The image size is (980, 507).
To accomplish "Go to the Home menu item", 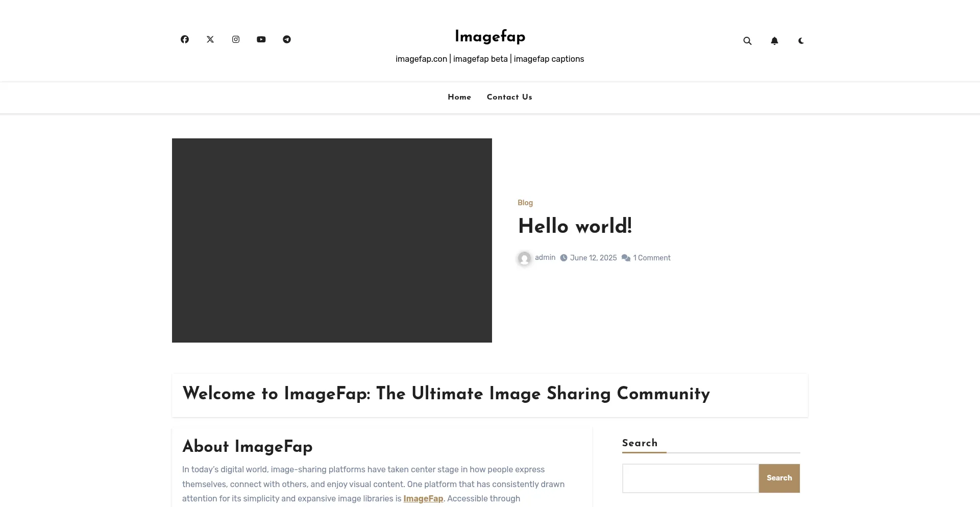I will pyautogui.click(x=459, y=97).
